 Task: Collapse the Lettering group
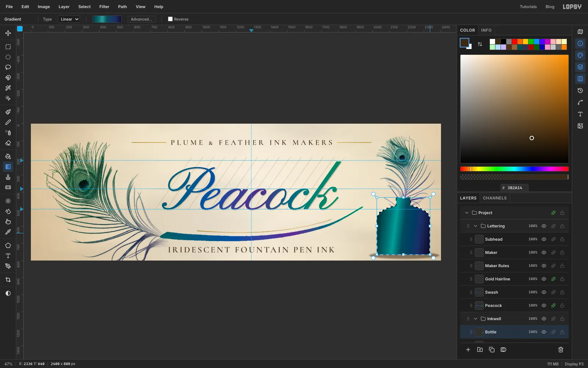pos(476,226)
